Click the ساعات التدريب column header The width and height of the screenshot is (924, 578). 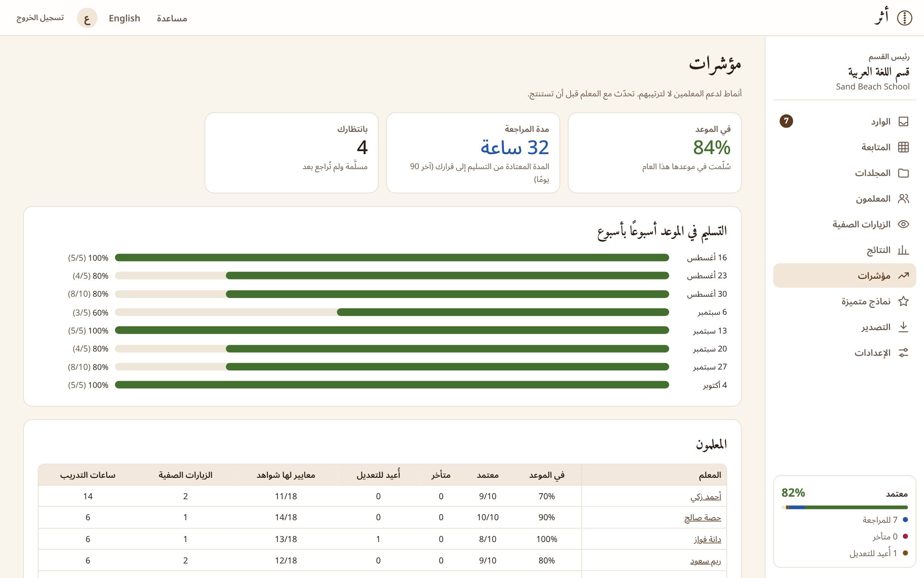click(x=88, y=475)
